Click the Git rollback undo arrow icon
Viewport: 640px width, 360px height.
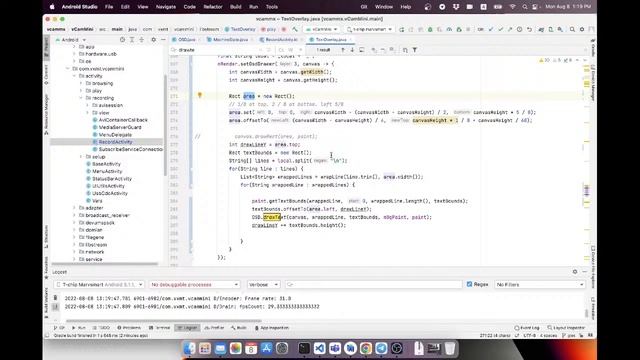[529, 29]
